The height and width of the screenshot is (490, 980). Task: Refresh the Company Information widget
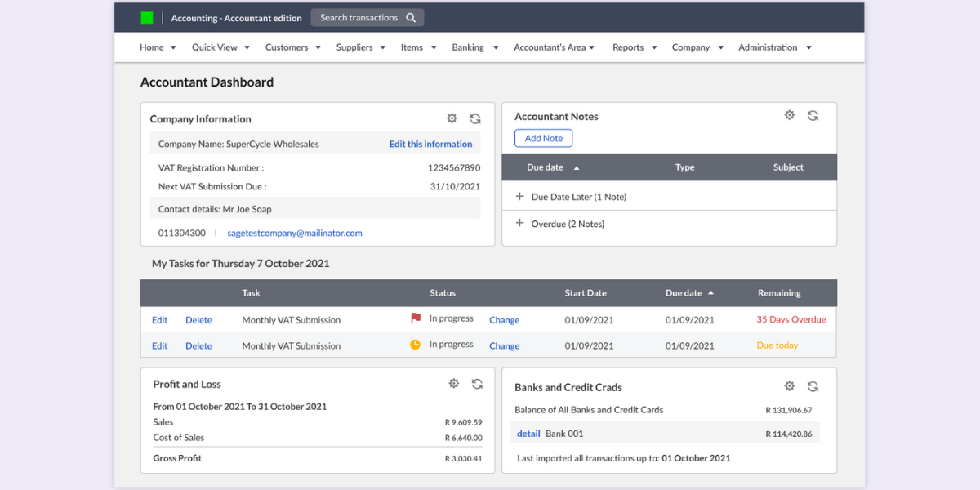pyautogui.click(x=475, y=118)
